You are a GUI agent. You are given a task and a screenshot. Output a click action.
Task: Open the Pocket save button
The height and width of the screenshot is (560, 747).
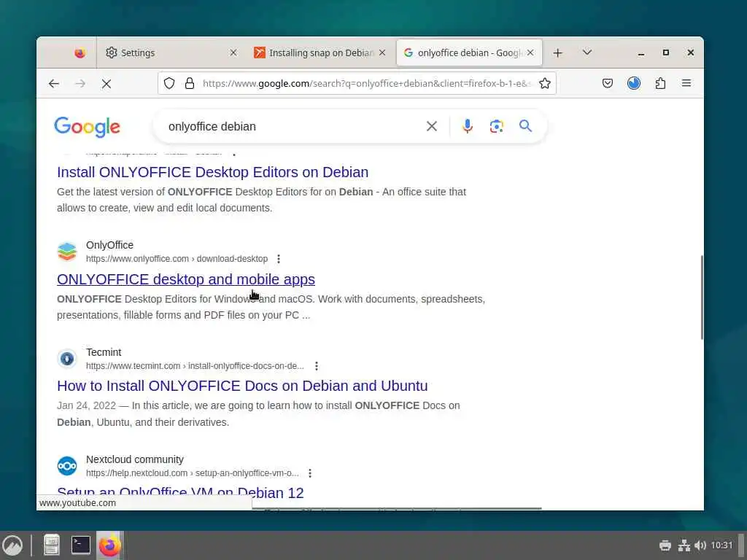pos(608,83)
